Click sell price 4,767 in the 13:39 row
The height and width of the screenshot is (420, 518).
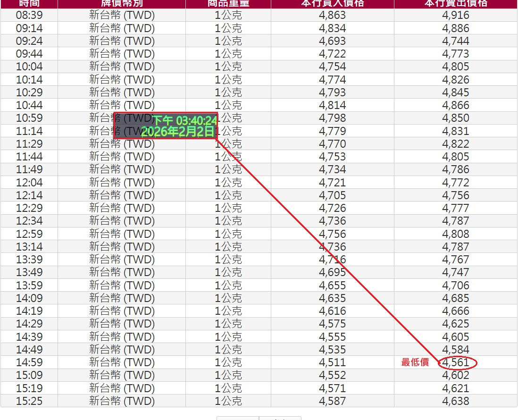pos(456,260)
